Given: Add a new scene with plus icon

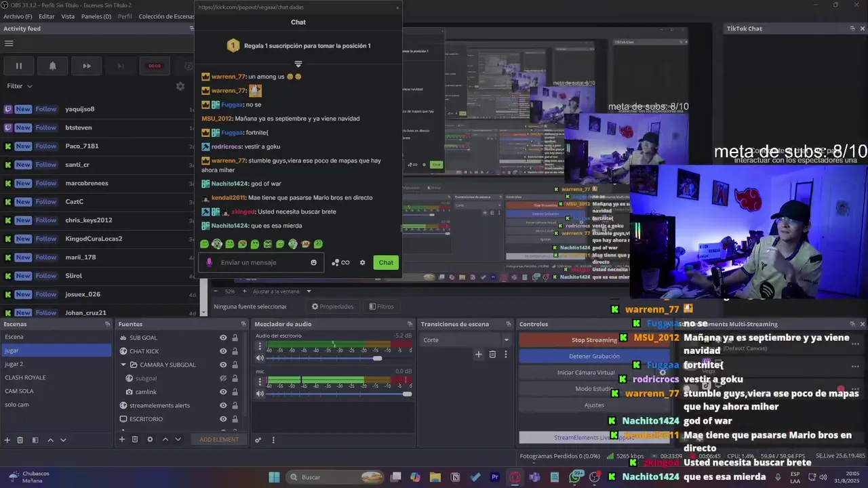Looking at the screenshot, I should point(7,440).
